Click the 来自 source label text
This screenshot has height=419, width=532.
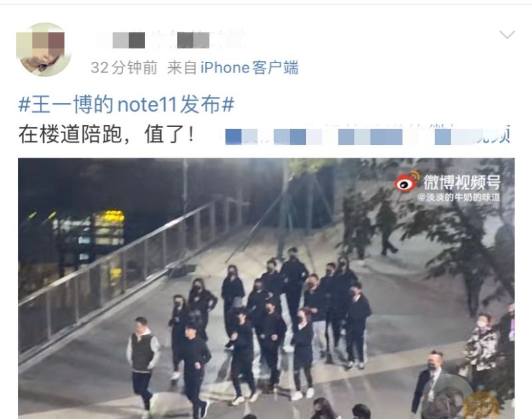[182, 68]
